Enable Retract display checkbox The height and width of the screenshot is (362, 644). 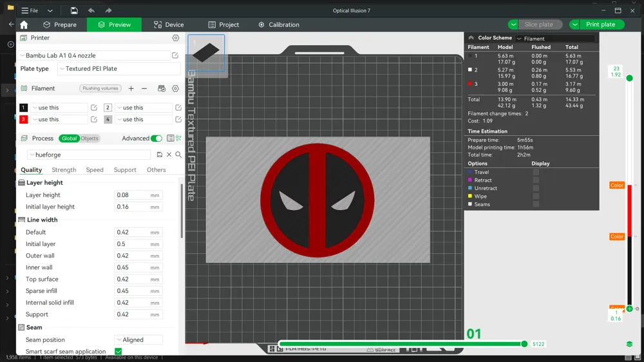point(536,180)
